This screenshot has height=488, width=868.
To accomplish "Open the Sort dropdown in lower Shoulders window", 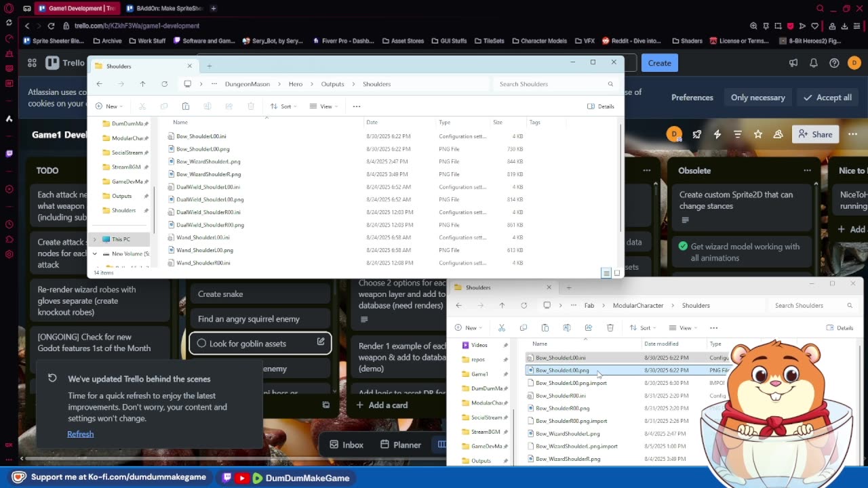I will (643, 328).
